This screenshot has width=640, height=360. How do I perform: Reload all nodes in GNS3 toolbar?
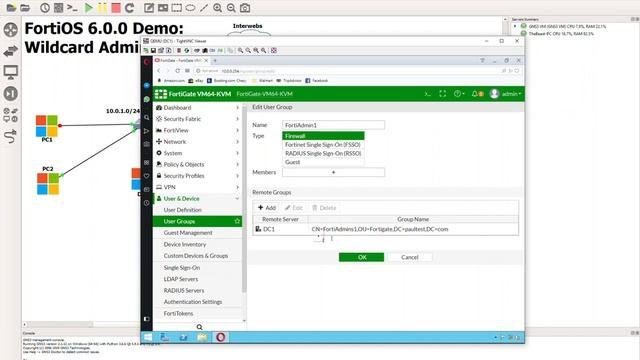(130, 8)
